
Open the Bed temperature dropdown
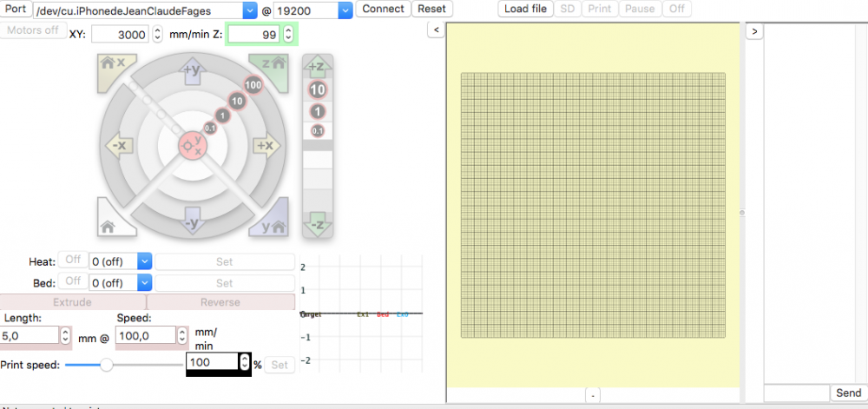tap(144, 283)
